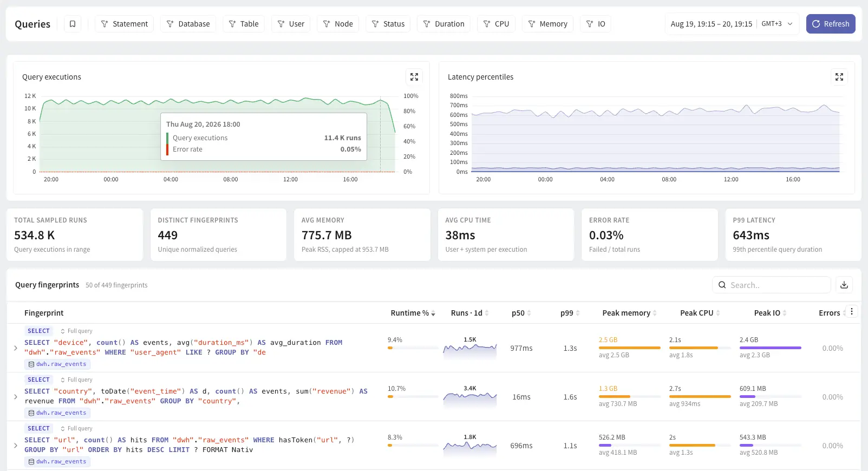Image resolution: width=868 pixels, height=471 pixels.
Task: Click the fingerprints Search field
Action: [772, 285]
